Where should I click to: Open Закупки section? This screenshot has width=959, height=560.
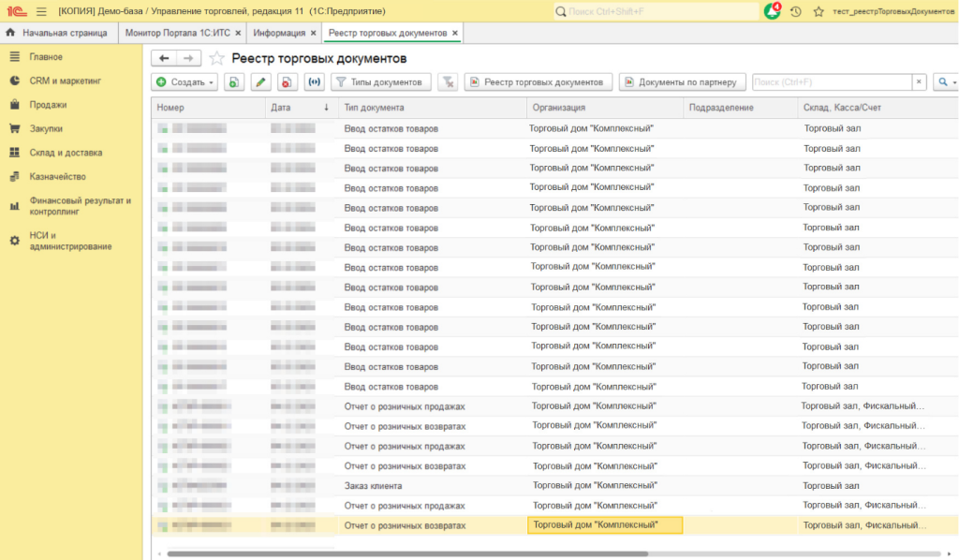(46, 128)
